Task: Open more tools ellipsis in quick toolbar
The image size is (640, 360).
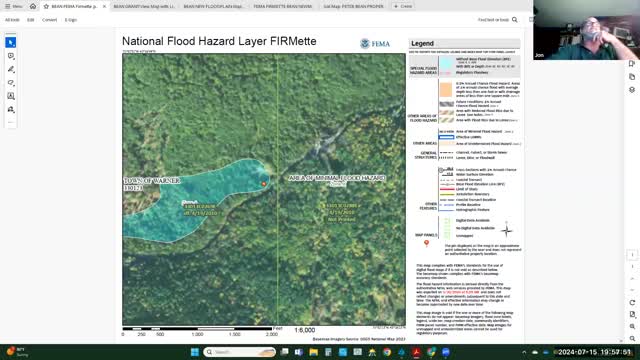Action: (x=11, y=122)
